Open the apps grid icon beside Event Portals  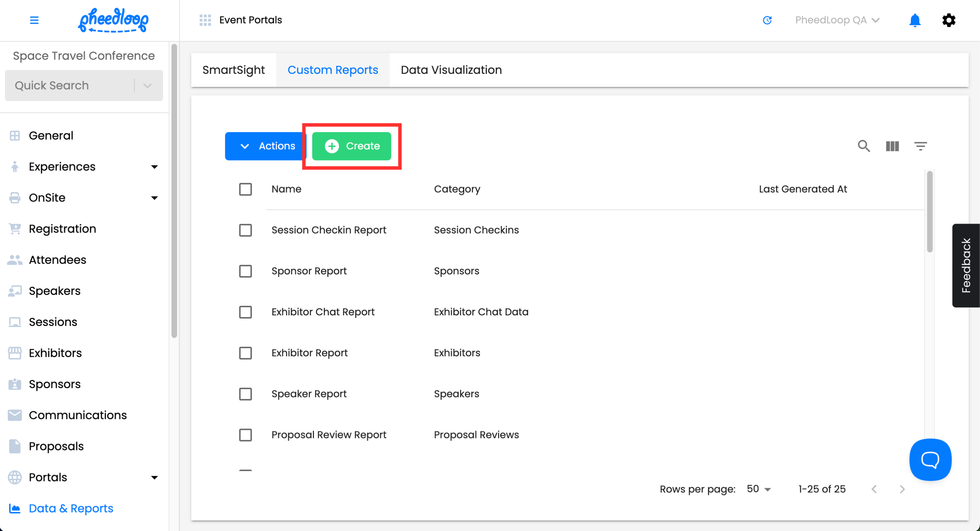tap(205, 20)
